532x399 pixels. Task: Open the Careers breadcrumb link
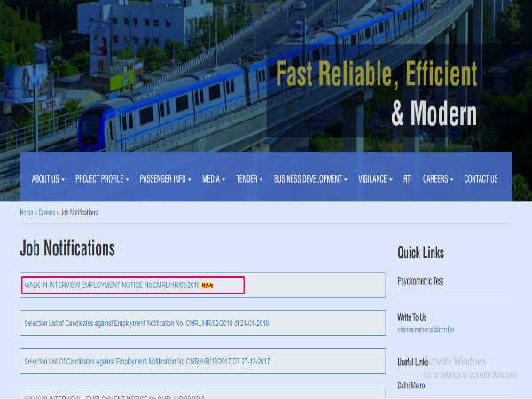point(46,213)
